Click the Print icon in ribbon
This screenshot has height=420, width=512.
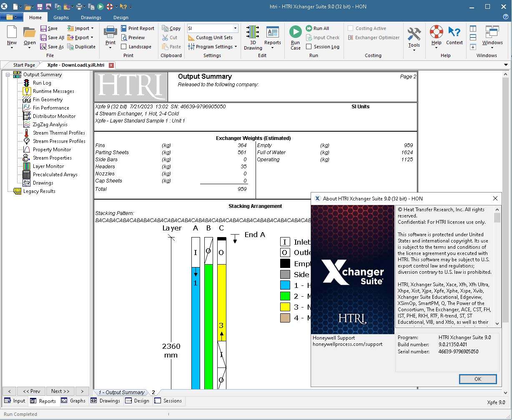pos(110,32)
